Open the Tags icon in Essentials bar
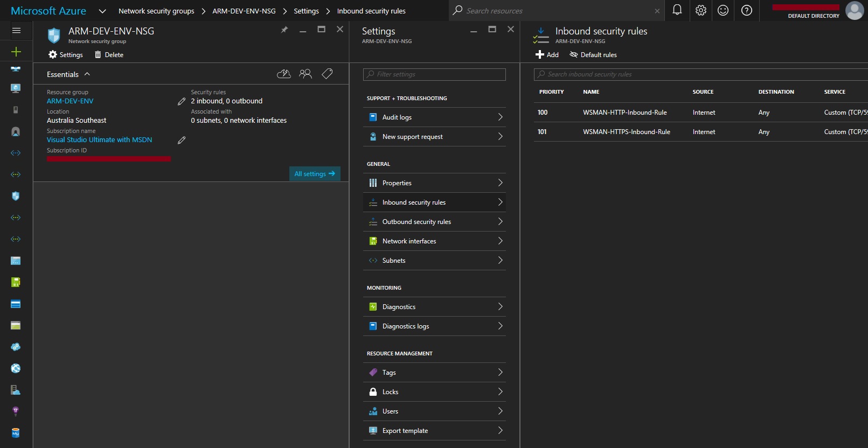868x448 pixels. tap(327, 74)
